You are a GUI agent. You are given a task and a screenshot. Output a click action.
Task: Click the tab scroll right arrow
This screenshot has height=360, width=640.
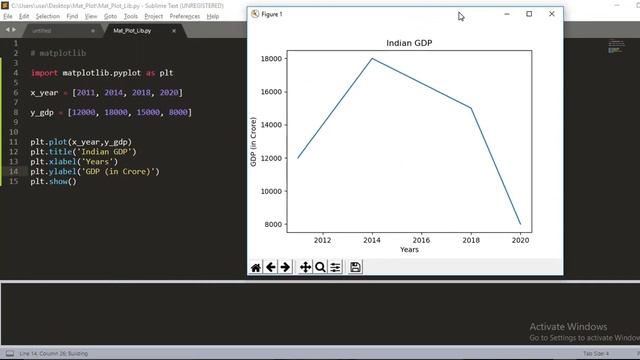[14, 30]
